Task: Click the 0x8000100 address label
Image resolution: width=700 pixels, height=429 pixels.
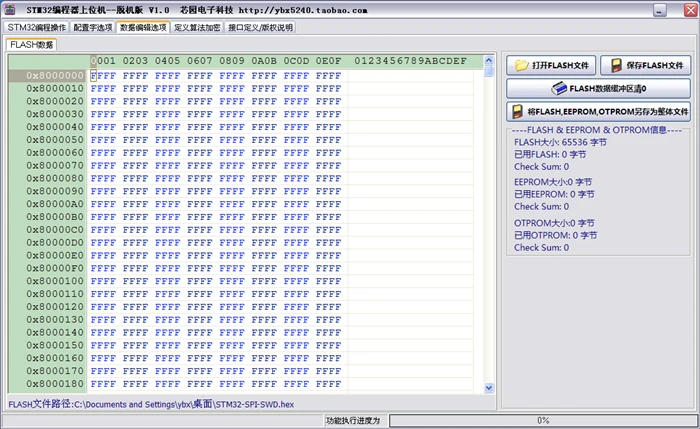Action: 55,280
